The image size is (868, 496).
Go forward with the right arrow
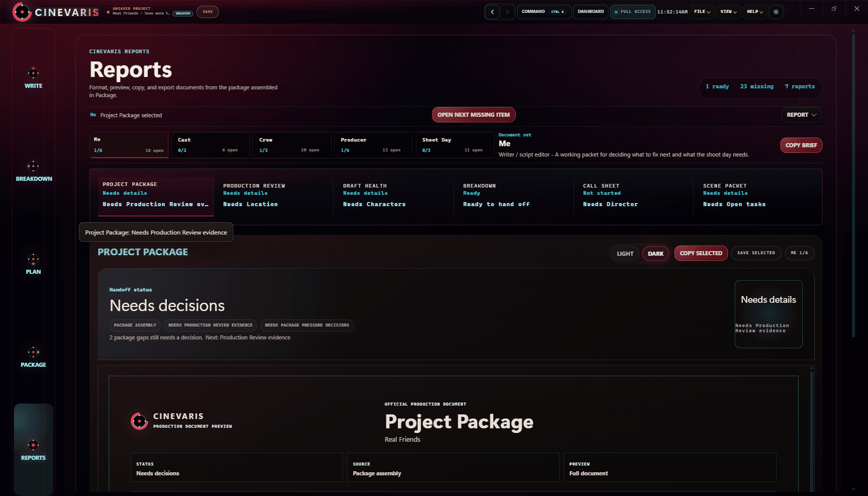coord(507,12)
